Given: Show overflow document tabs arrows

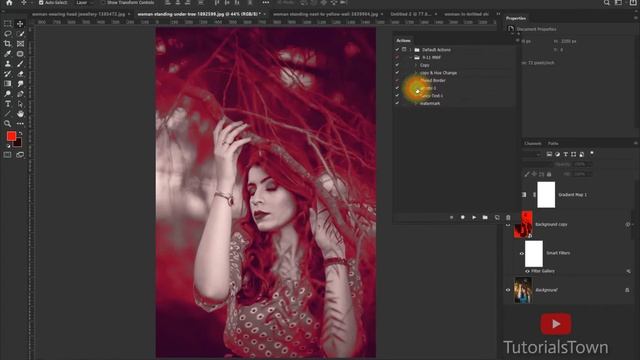Looking at the screenshot, I should pyautogui.click(x=498, y=14).
